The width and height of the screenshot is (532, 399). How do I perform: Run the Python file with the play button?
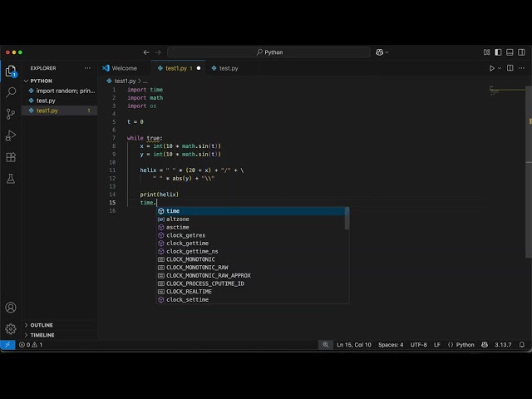tap(491, 68)
